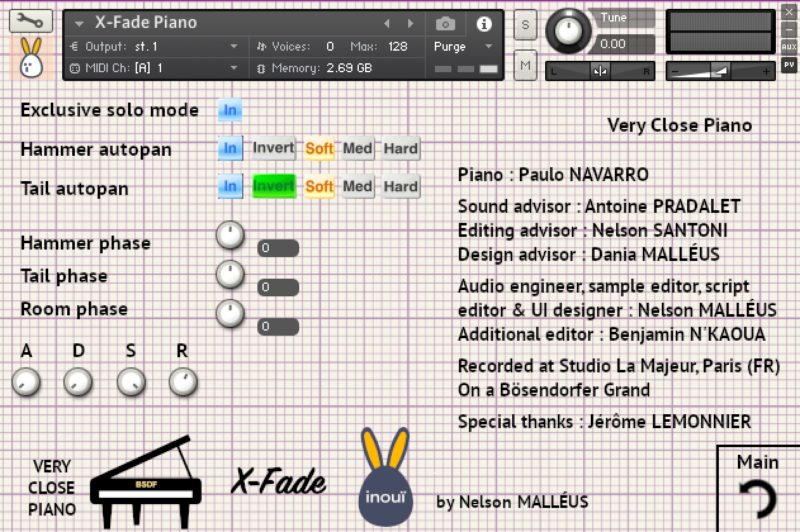Select Hard mode for Tail autopan
The height and width of the screenshot is (532, 800).
coord(401,186)
